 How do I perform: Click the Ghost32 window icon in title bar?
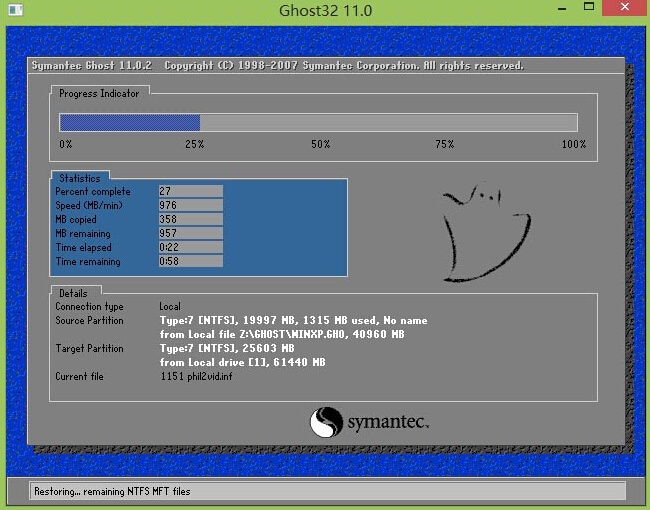click(16, 9)
